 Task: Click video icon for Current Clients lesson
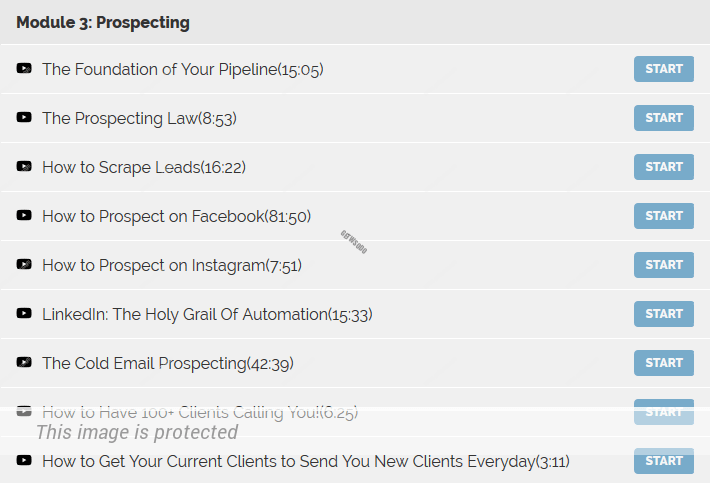(24, 461)
